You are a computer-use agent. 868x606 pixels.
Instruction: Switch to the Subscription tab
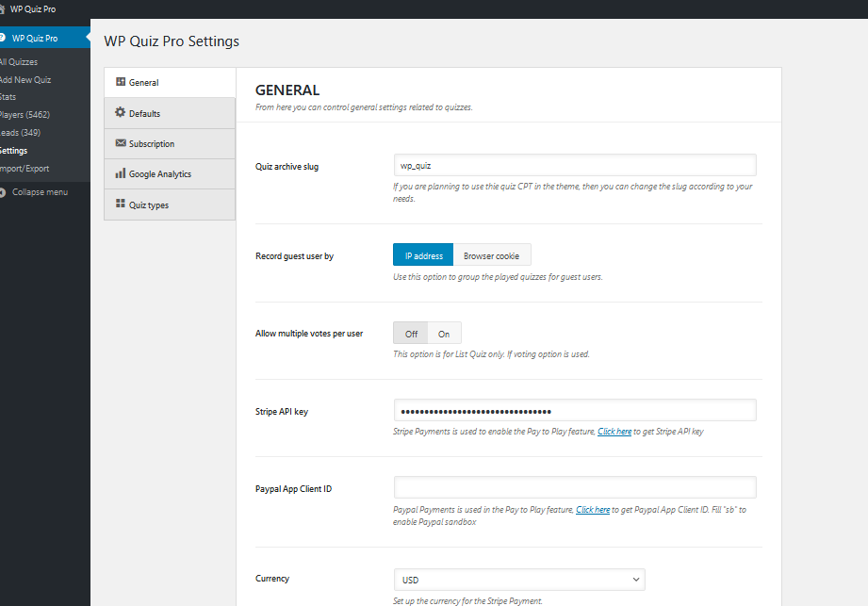(170, 144)
